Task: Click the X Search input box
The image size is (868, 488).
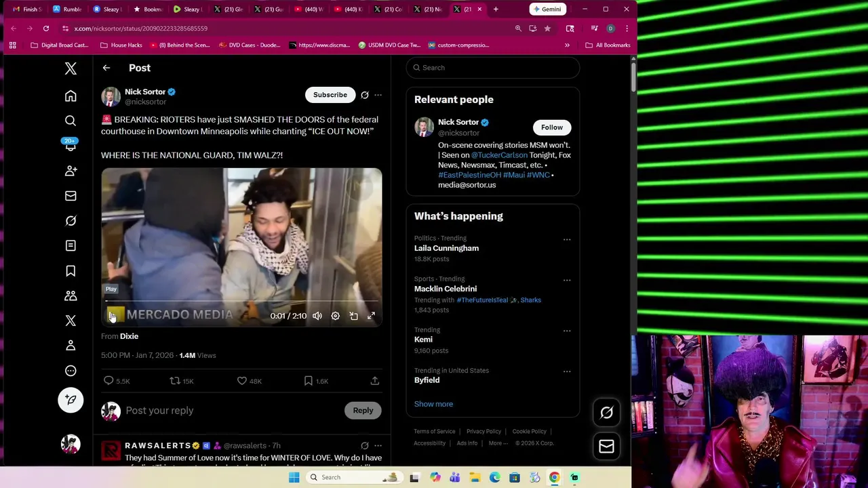Action: [493, 68]
